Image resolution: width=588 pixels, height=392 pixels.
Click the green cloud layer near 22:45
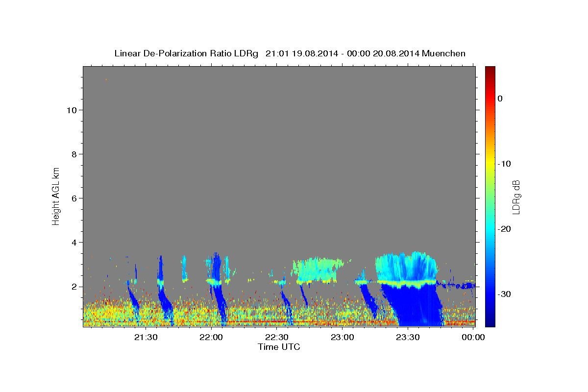318,270
